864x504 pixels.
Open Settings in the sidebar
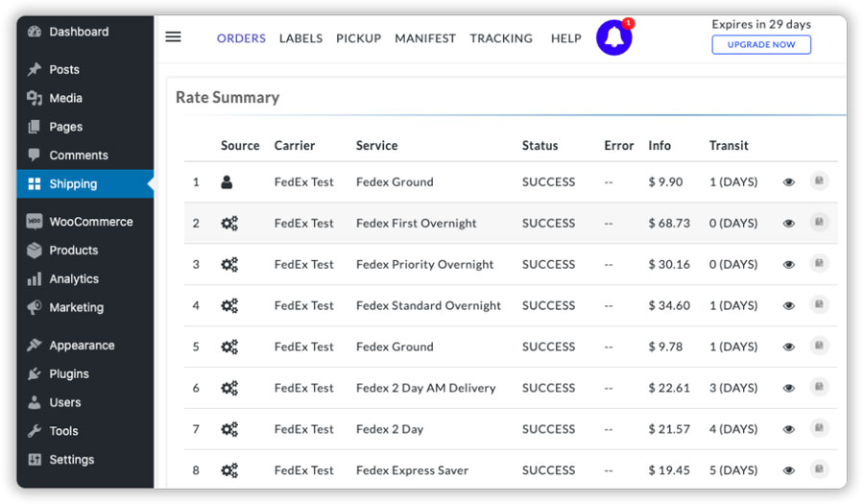click(x=84, y=460)
